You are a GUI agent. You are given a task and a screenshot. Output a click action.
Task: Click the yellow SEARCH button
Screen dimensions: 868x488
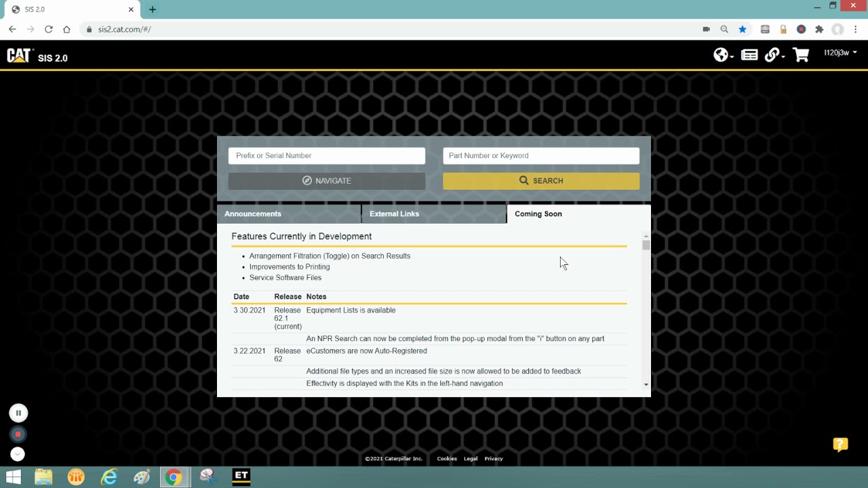point(541,181)
